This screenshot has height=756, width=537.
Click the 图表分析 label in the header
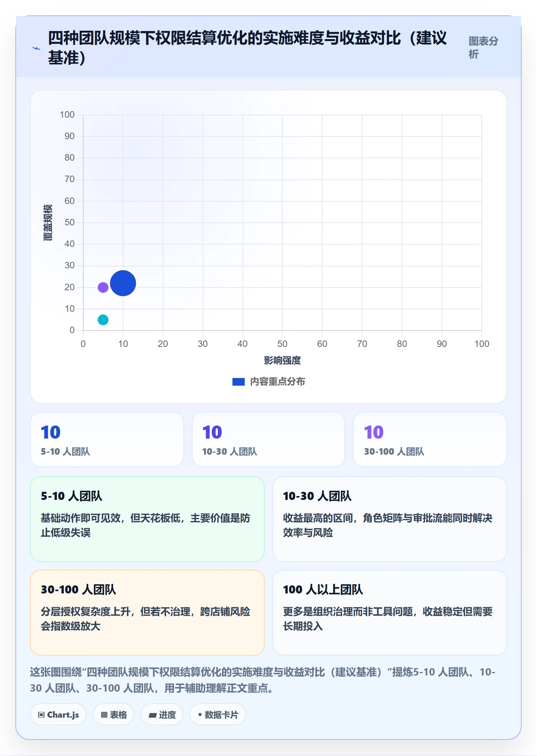tap(483, 48)
